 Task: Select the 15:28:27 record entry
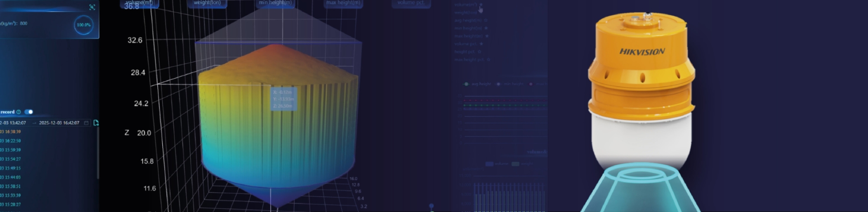pos(10,204)
